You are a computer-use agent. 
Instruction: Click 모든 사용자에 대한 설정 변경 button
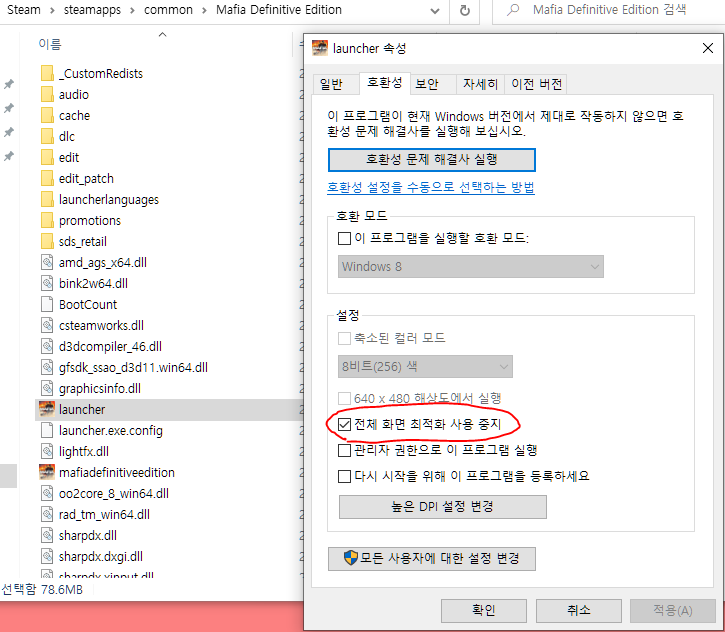[x=432, y=558]
